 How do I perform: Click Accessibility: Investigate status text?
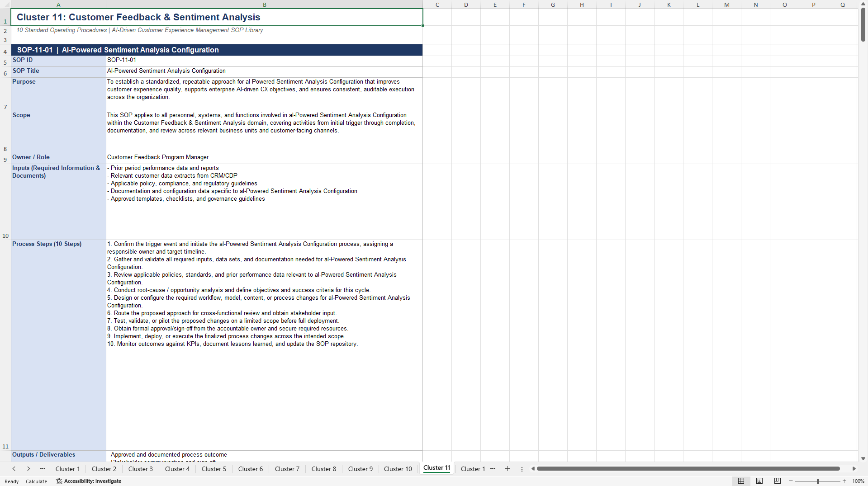[x=92, y=481]
